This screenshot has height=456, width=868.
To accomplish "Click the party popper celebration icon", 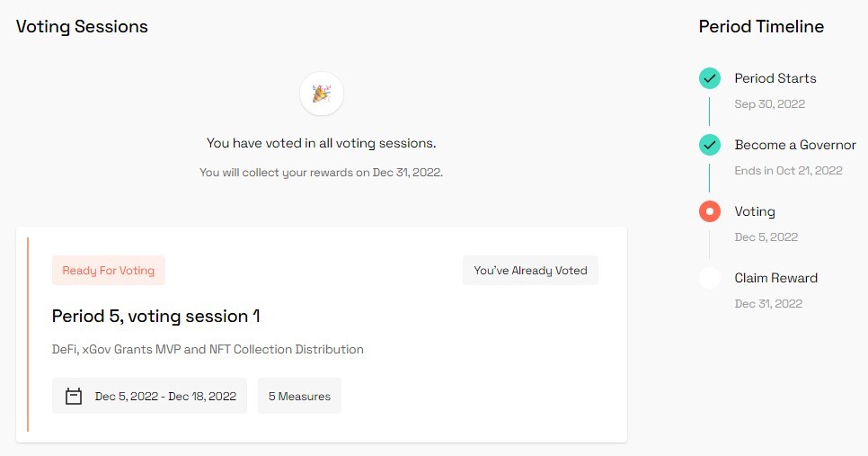I will click(322, 94).
